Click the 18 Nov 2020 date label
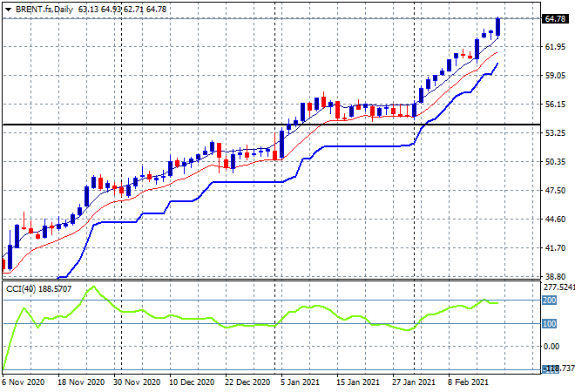 click(x=81, y=382)
